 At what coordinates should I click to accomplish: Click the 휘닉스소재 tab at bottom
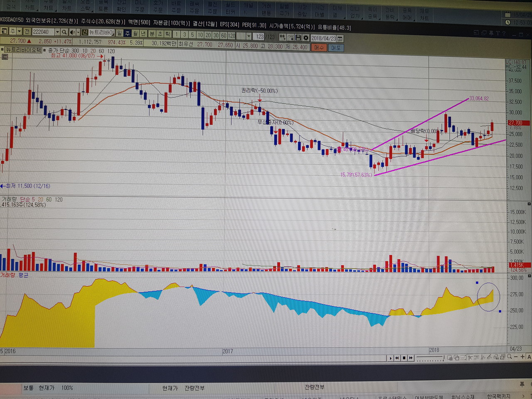point(463,397)
